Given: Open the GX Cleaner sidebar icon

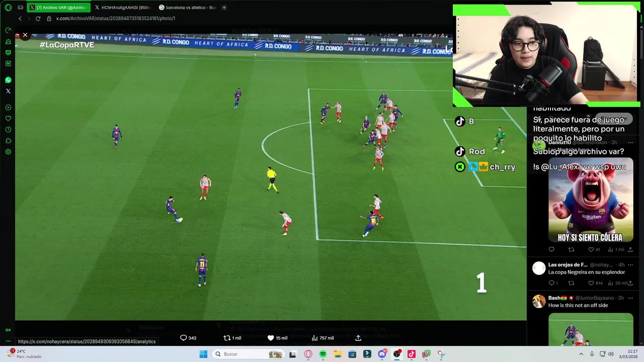Looking at the screenshot, I should [8, 41].
